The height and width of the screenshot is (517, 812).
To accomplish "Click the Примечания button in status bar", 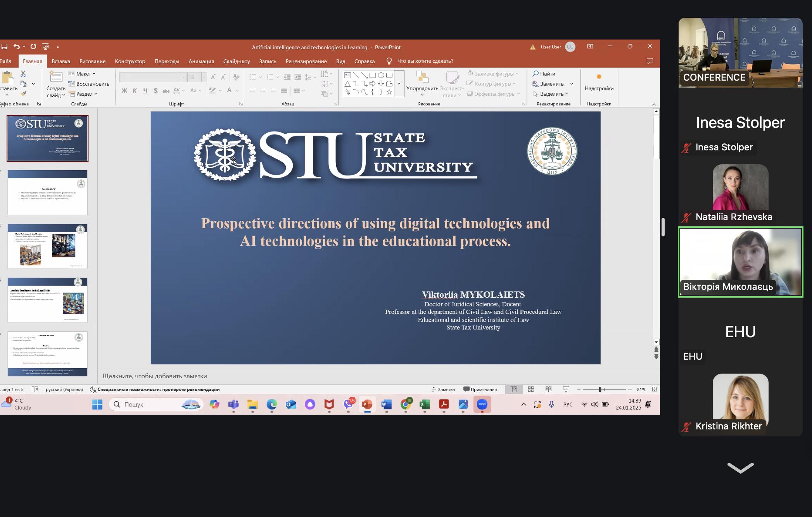I will (x=480, y=389).
